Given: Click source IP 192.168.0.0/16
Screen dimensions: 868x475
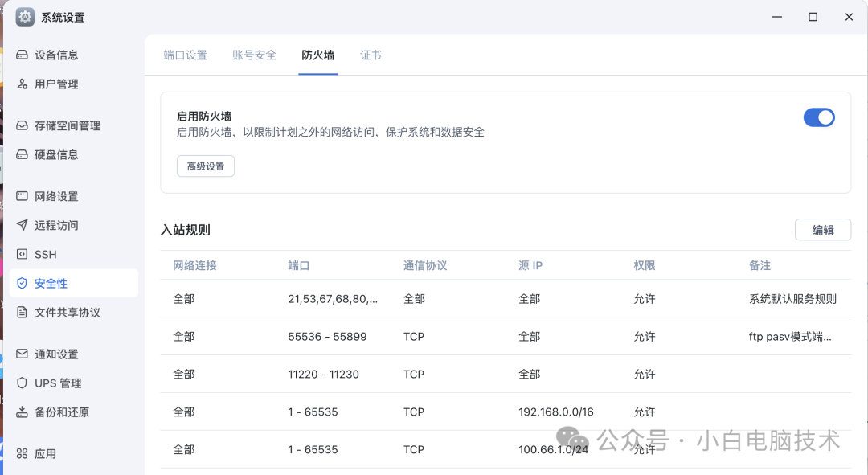Looking at the screenshot, I should [x=556, y=412].
